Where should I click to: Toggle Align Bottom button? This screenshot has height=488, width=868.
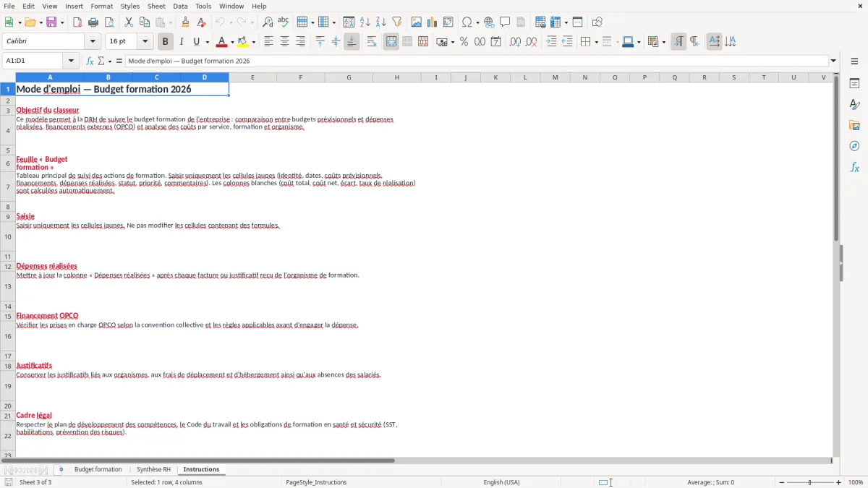click(352, 42)
